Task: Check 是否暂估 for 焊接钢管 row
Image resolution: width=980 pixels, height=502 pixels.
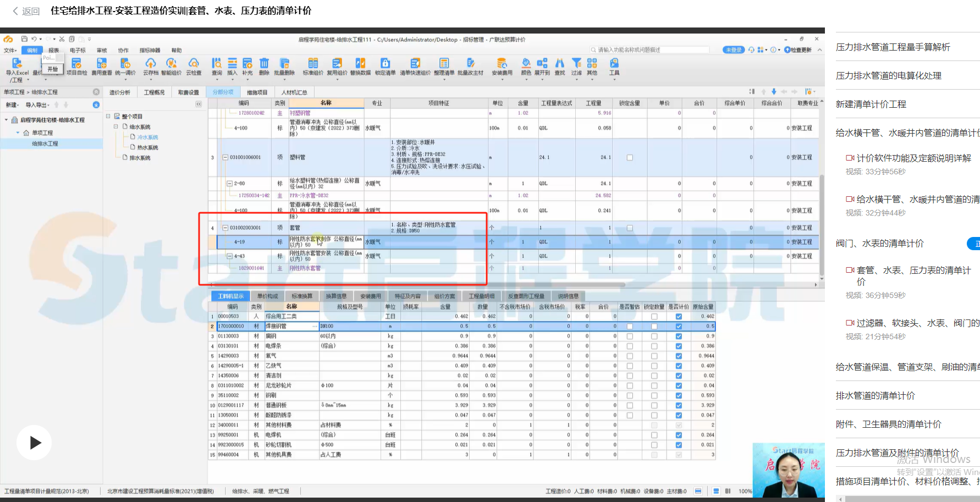Action: click(x=630, y=326)
